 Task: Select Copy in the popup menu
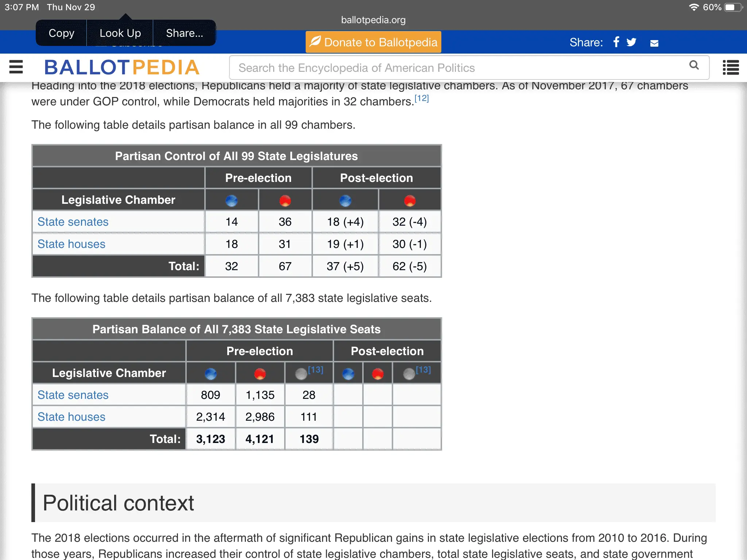point(61,33)
